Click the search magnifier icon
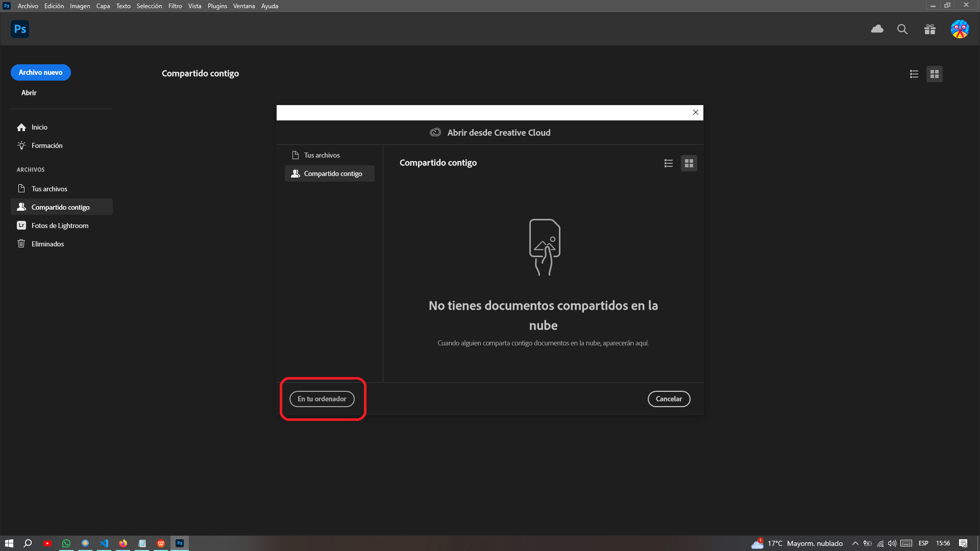This screenshot has width=980, height=551. tap(902, 29)
